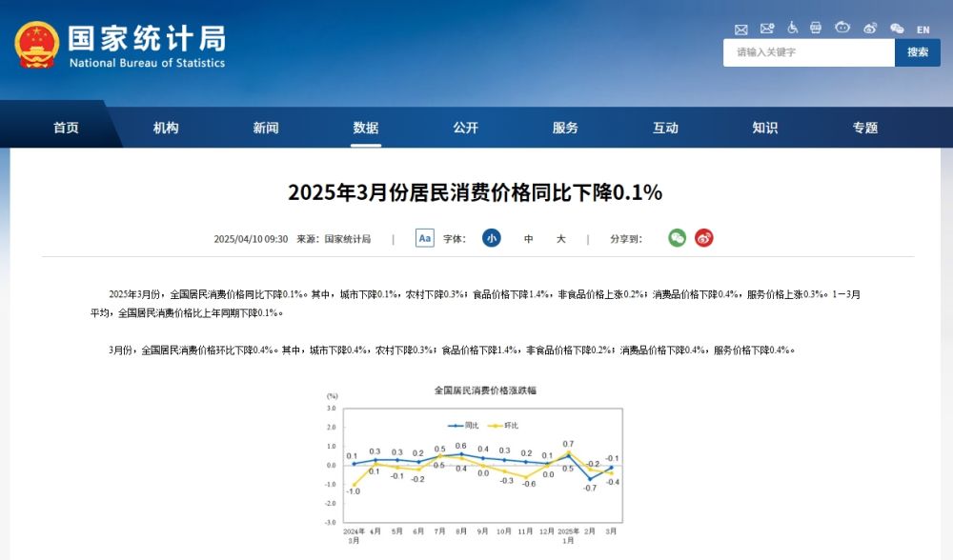953x560 pixels.
Task: Open the 首页 home tab
Action: pyautogui.click(x=66, y=128)
